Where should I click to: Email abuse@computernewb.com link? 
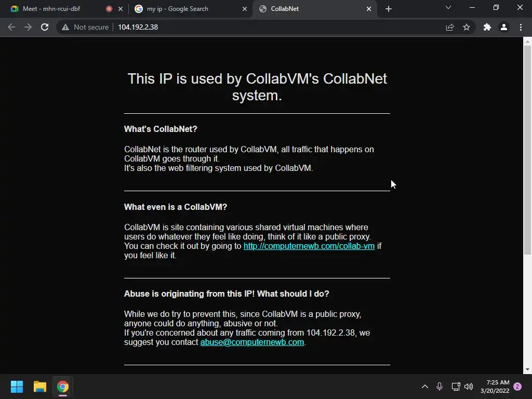tap(252, 342)
